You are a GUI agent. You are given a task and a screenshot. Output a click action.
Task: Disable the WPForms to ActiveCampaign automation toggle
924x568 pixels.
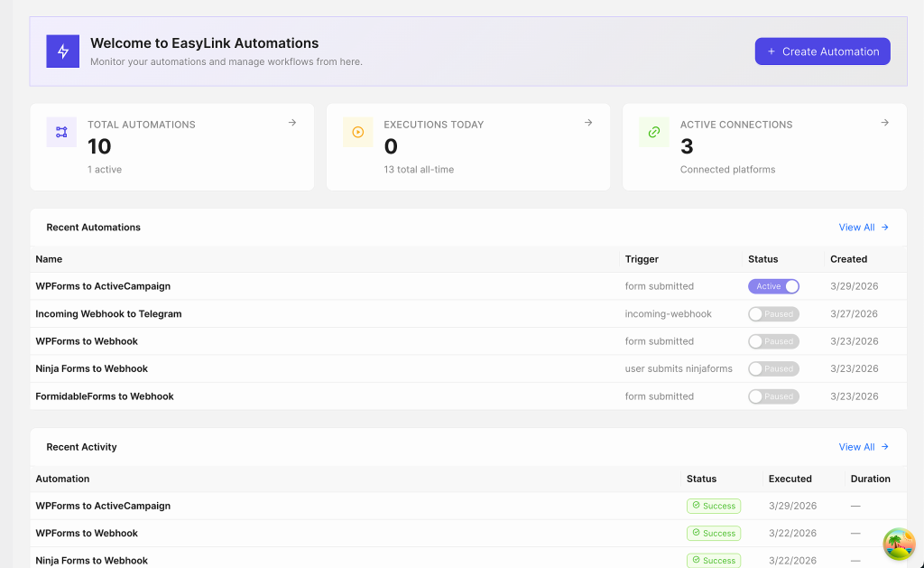tap(773, 286)
